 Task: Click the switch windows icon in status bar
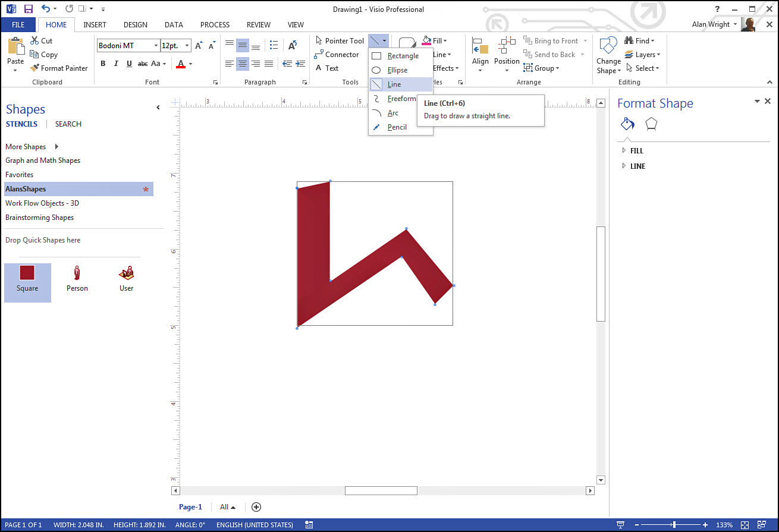762,525
